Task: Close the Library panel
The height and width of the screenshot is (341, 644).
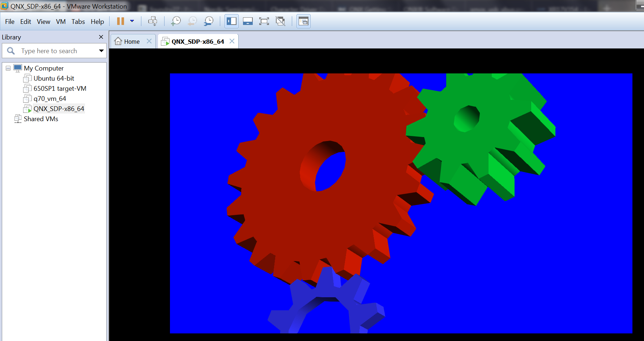Action: point(101,37)
